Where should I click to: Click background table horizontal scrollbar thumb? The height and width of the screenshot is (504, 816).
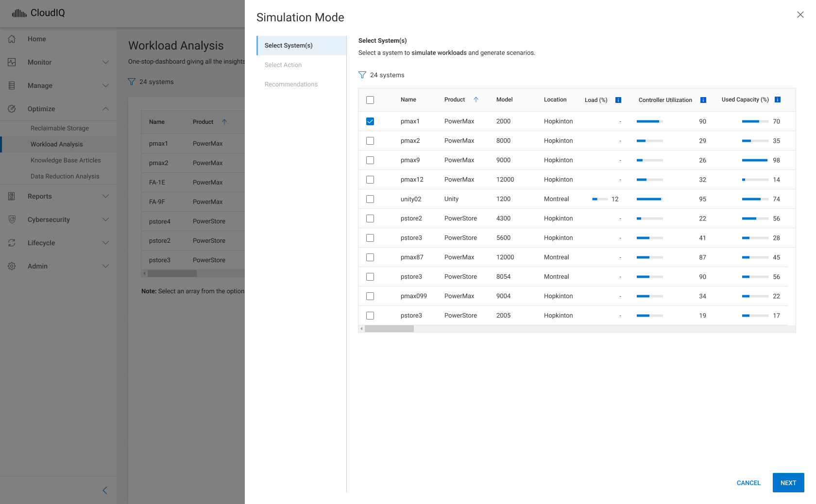(172, 273)
